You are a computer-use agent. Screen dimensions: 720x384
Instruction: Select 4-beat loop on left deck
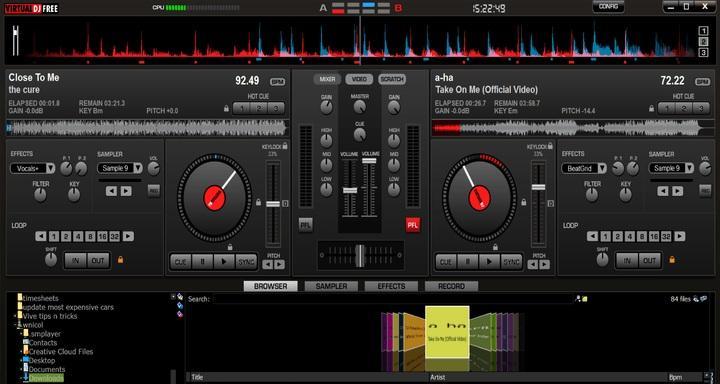(78, 237)
